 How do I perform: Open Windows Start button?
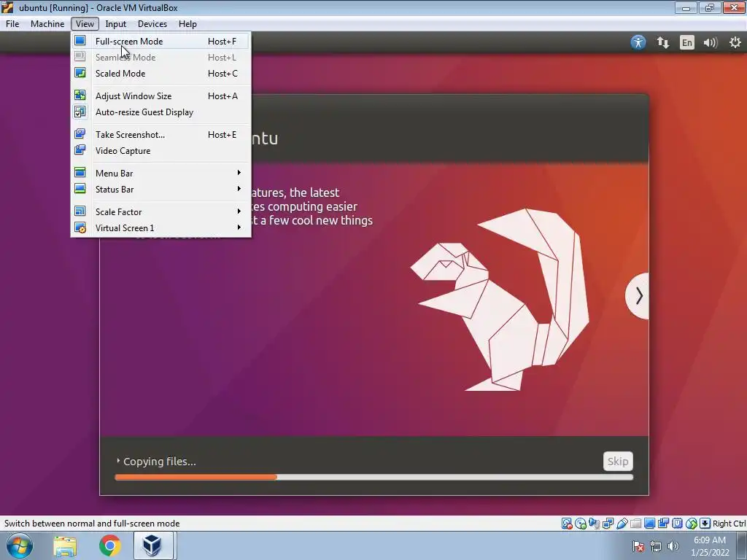pos(20,545)
